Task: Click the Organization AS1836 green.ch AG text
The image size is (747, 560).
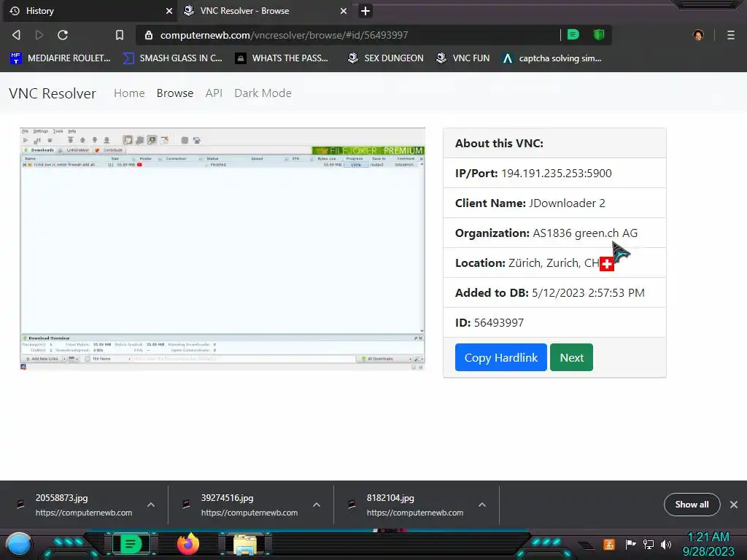Action: tap(546, 233)
